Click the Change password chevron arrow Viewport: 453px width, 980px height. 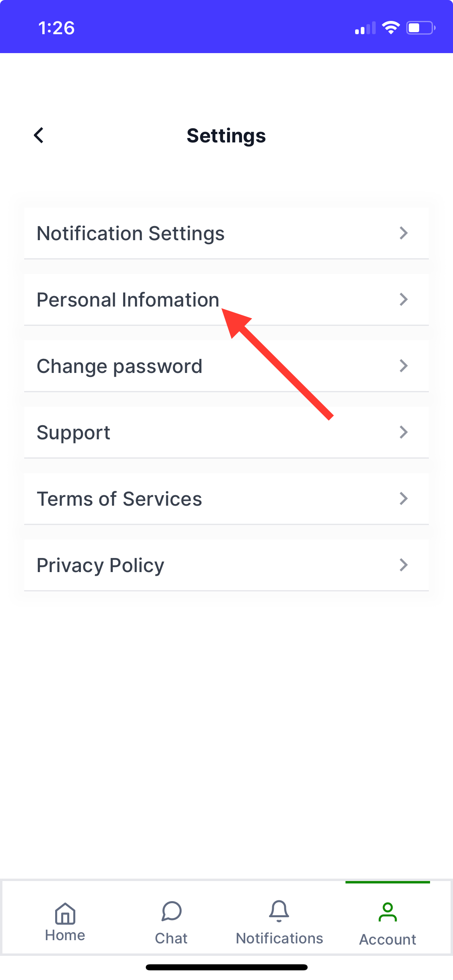pyautogui.click(x=403, y=366)
